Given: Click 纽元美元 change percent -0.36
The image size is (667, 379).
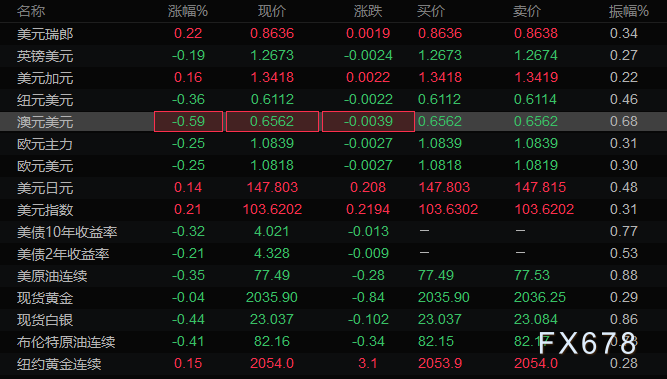Looking at the screenshot, I should point(188,100).
